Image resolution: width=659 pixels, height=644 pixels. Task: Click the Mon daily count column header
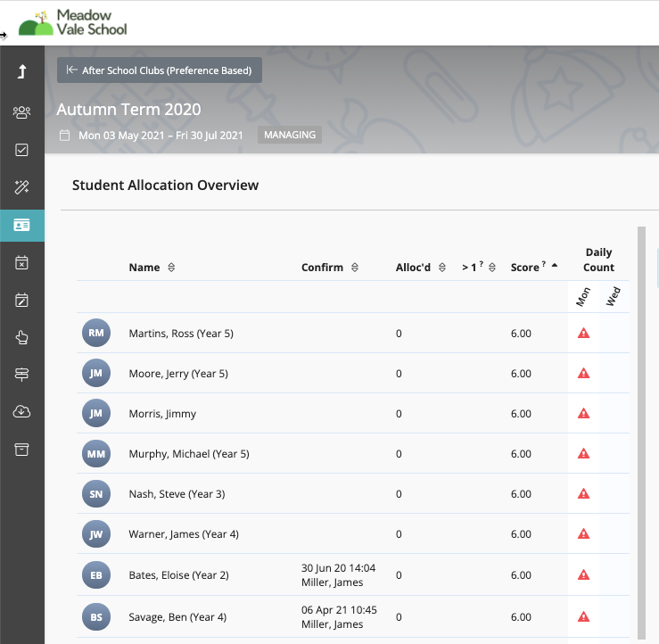pos(583,297)
